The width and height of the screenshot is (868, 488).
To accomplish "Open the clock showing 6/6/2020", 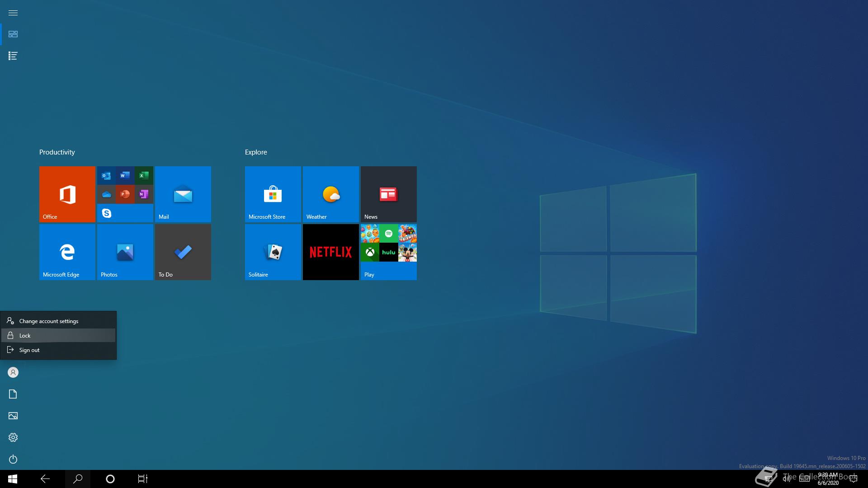I will click(828, 479).
